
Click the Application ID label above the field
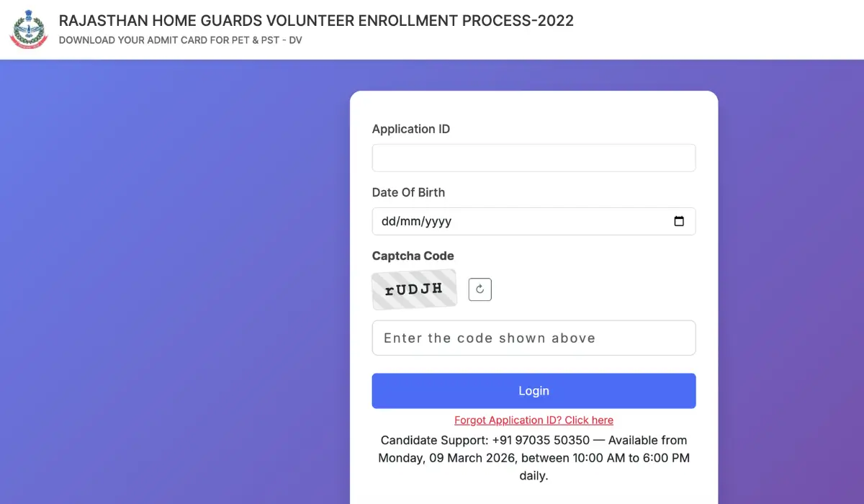pos(411,129)
